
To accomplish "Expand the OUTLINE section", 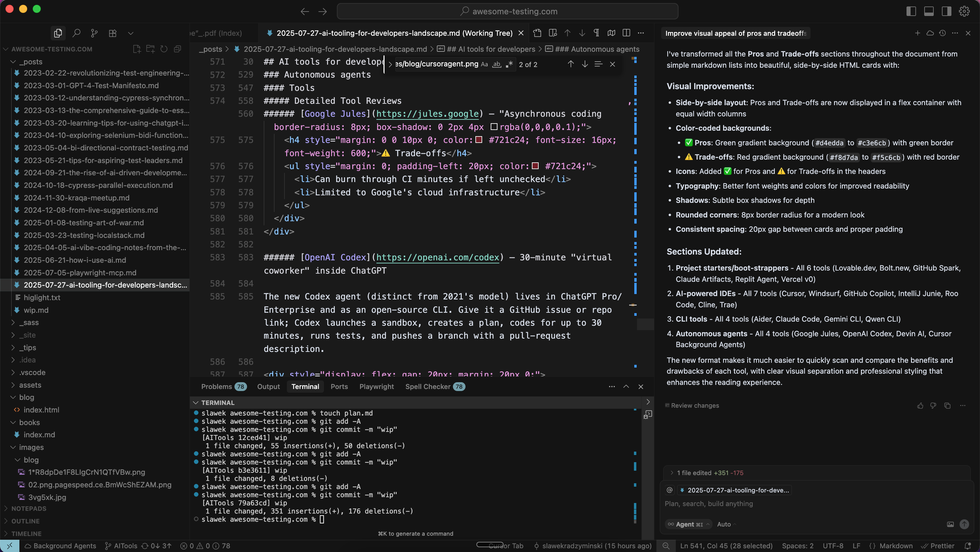I will point(25,521).
